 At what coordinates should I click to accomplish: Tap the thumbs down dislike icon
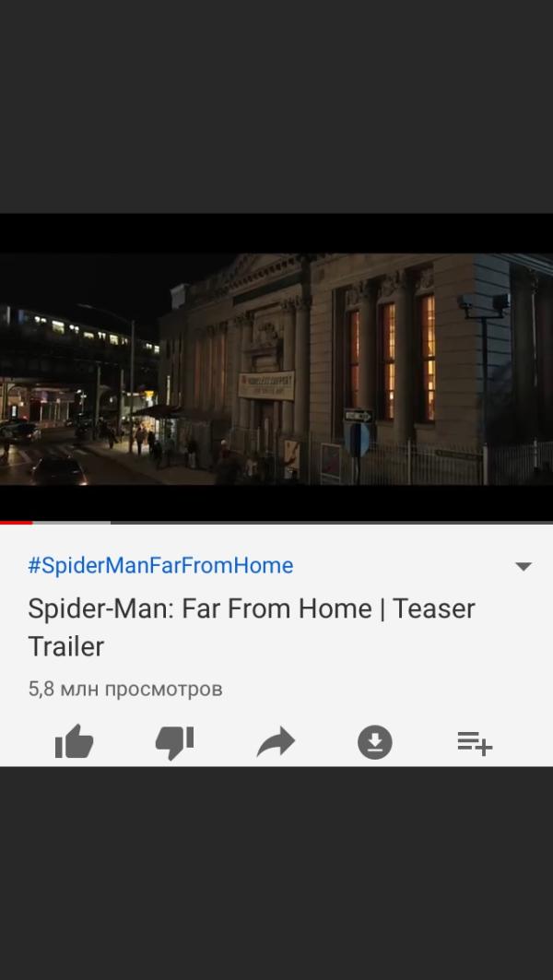pos(174,742)
